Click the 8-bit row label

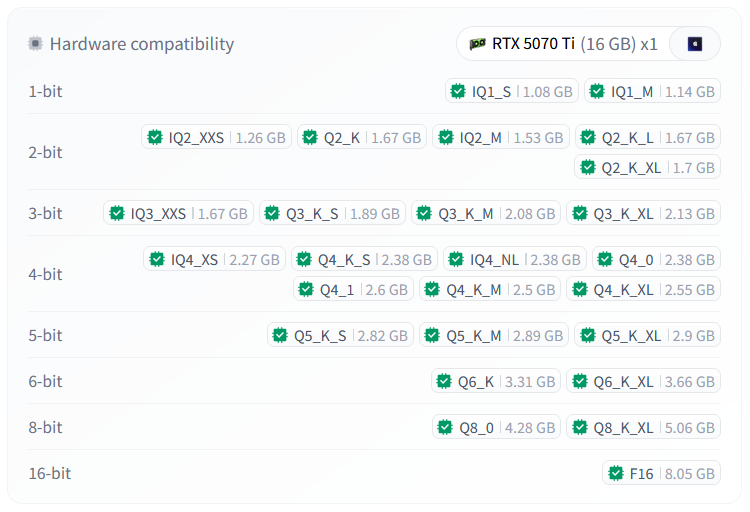click(x=45, y=427)
